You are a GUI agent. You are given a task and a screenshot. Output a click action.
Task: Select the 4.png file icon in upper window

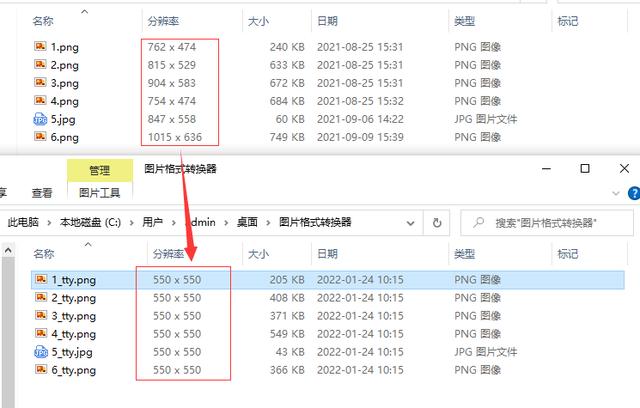pos(40,100)
